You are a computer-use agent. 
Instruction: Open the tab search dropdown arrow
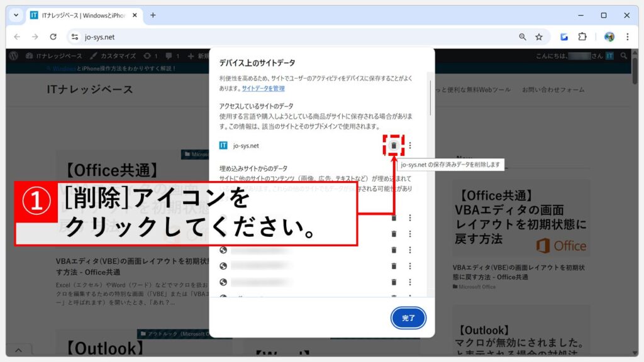[x=16, y=15]
